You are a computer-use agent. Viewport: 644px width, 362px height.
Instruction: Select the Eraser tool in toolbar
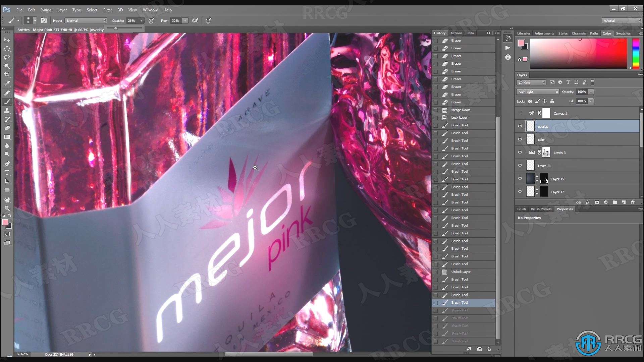click(x=7, y=128)
